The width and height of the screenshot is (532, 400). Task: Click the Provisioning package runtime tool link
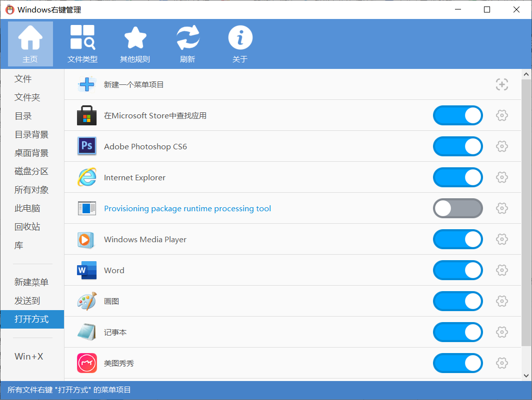[x=187, y=208]
